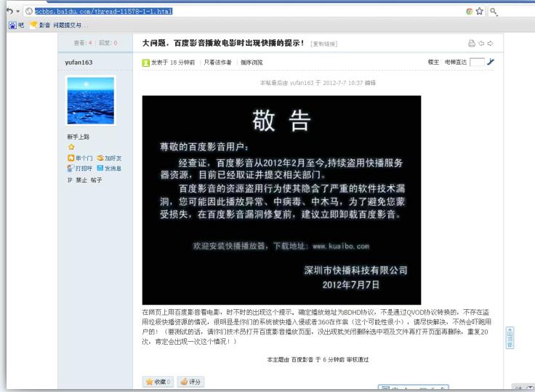535x392 pixels.
Task: Click the '本主题由 百度影音 于 6 分钟前 审核通过' note
Action: pyautogui.click(x=318, y=359)
